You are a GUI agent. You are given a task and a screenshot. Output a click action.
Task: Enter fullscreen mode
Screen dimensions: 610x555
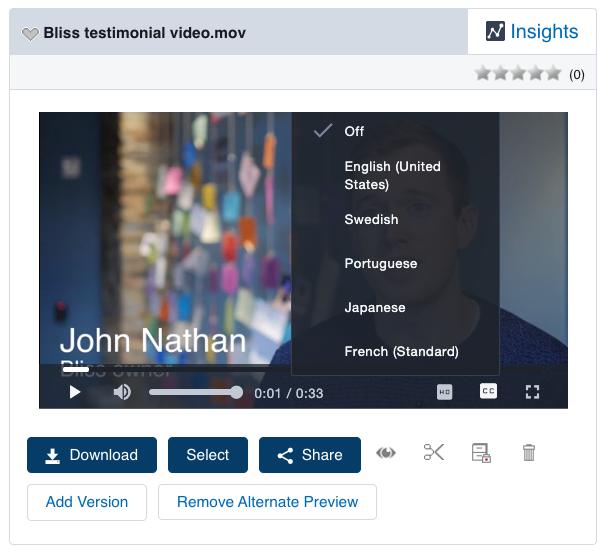click(532, 392)
